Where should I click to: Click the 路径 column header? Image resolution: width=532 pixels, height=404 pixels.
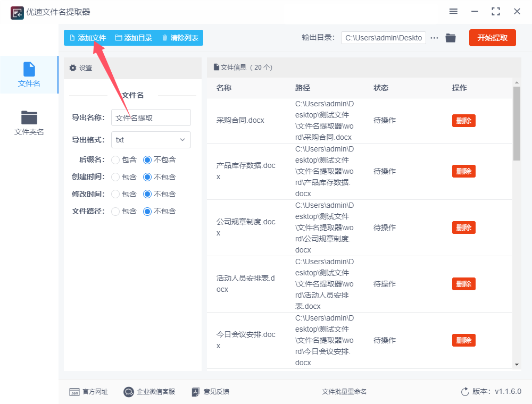pyautogui.click(x=303, y=88)
